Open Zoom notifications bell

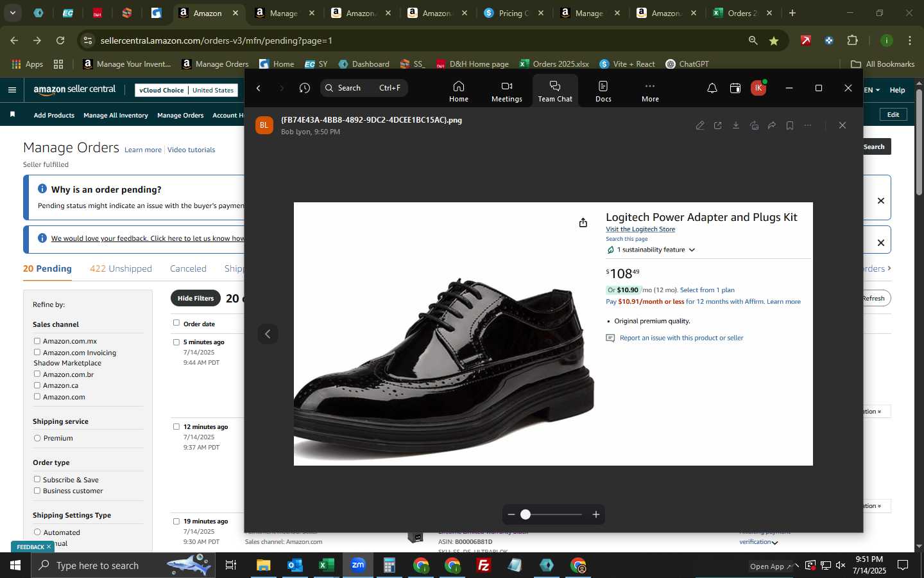click(712, 88)
